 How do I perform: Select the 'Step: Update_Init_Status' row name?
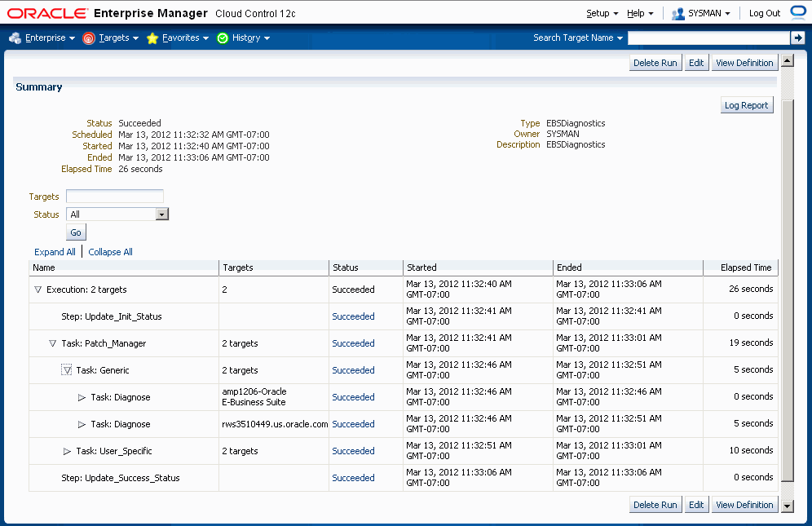[112, 316]
